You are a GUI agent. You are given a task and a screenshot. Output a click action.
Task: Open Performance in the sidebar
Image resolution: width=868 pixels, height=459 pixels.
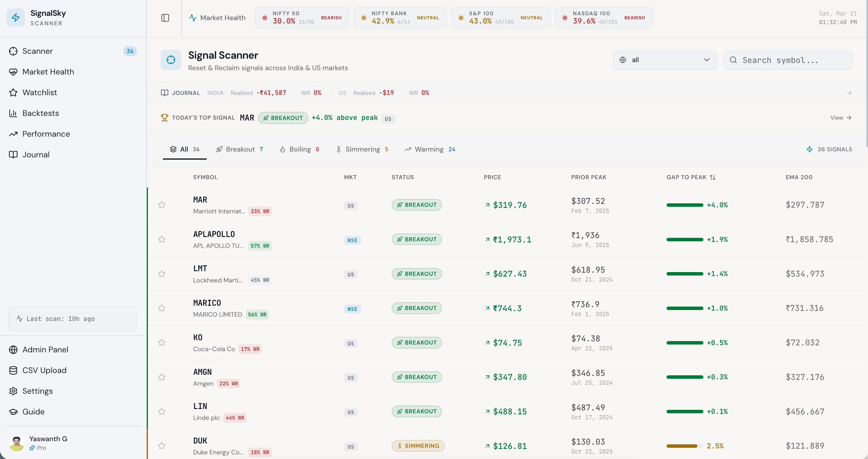click(x=73, y=134)
